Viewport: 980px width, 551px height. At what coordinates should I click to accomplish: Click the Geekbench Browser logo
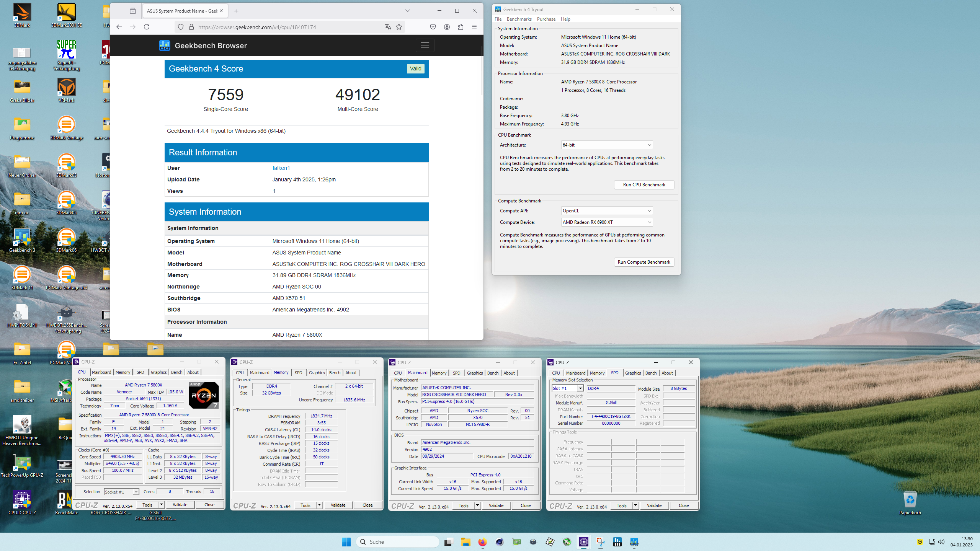[x=203, y=46]
